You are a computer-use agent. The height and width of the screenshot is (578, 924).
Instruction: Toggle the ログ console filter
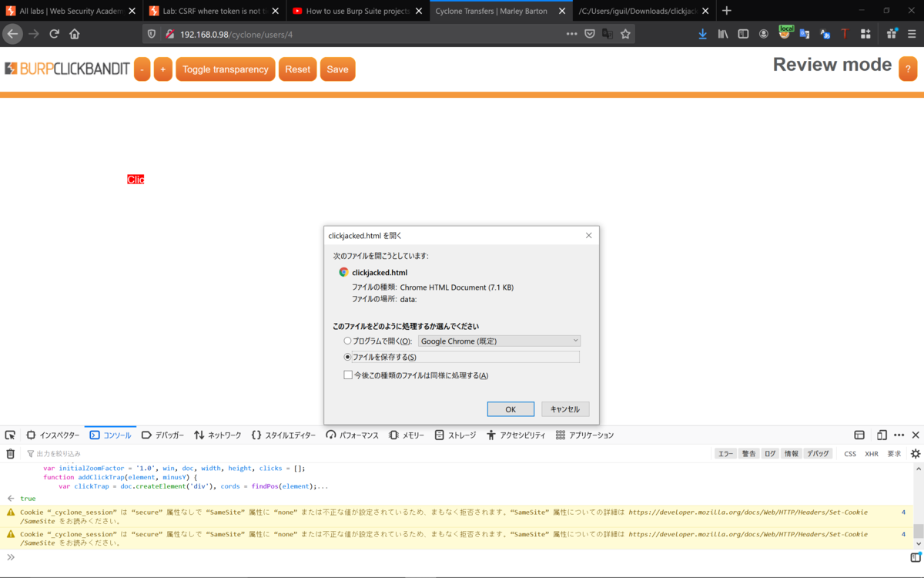click(x=770, y=454)
